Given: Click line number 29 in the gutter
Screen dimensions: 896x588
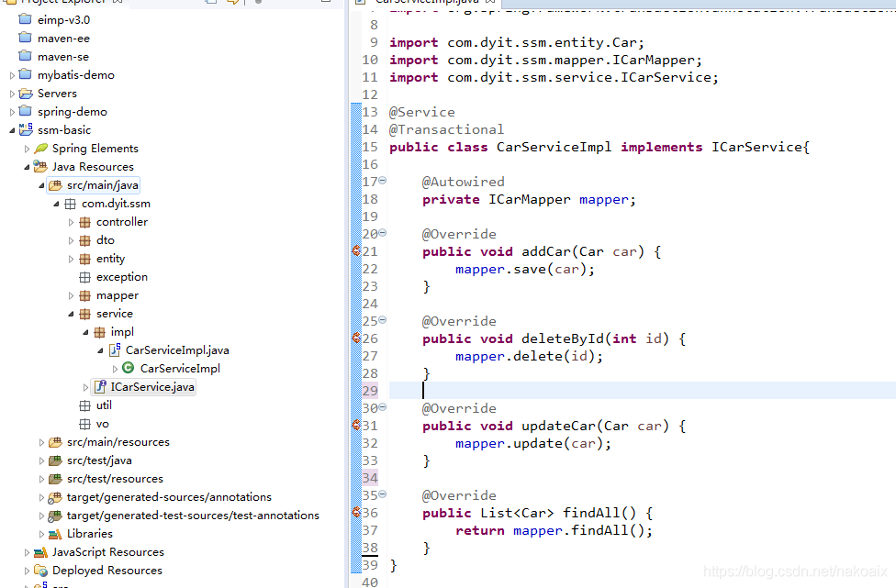Looking at the screenshot, I should tap(370, 391).
